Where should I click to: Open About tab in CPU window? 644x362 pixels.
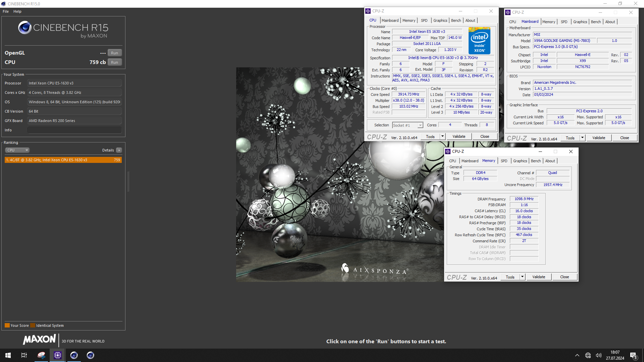[x=470, y=20]
